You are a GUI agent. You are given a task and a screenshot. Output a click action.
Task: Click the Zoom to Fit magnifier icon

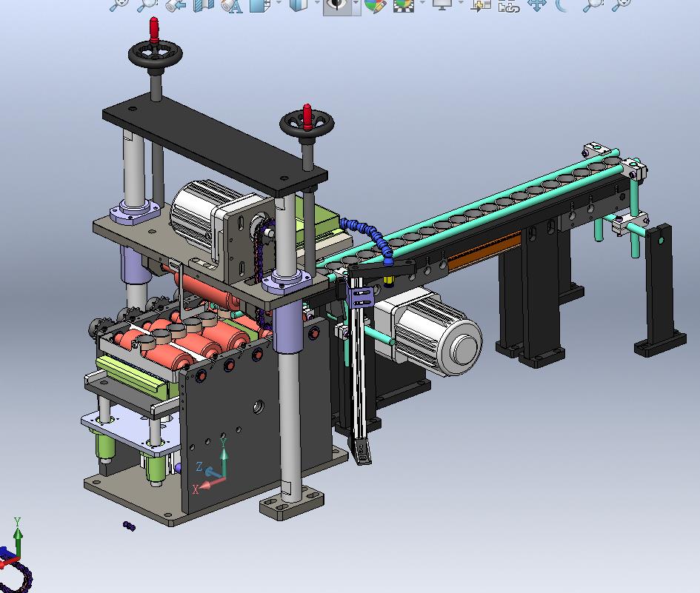pyautogui.click(x=120, y=4)
